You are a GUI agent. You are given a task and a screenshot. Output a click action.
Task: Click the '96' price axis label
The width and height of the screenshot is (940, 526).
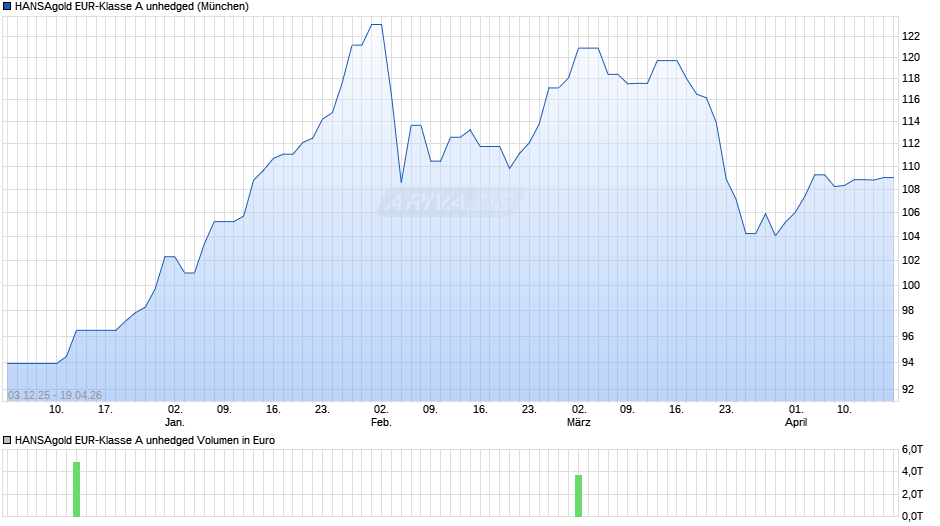(x=908, y=336)
